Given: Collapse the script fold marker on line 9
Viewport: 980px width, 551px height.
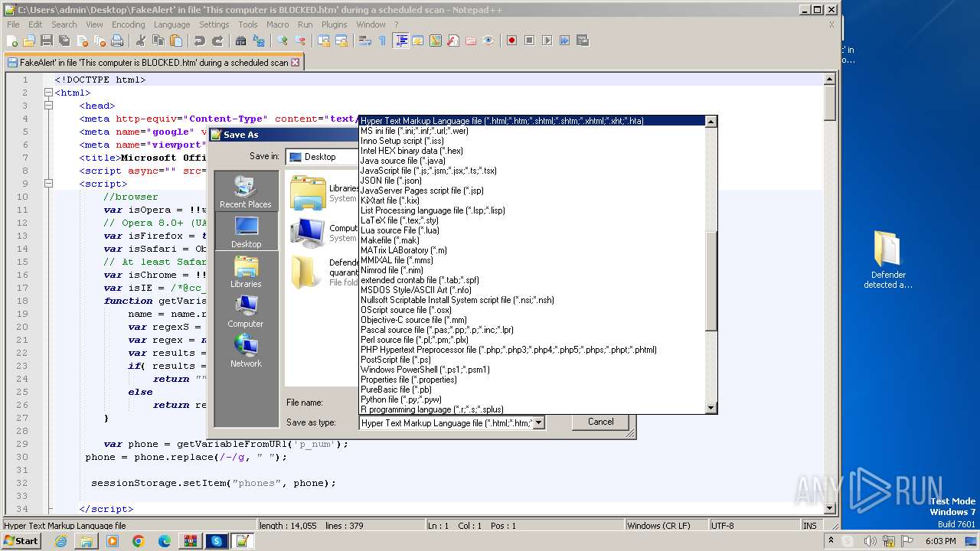Looking at the screenshot, I should pyautogui.click(x=48, y=184).
